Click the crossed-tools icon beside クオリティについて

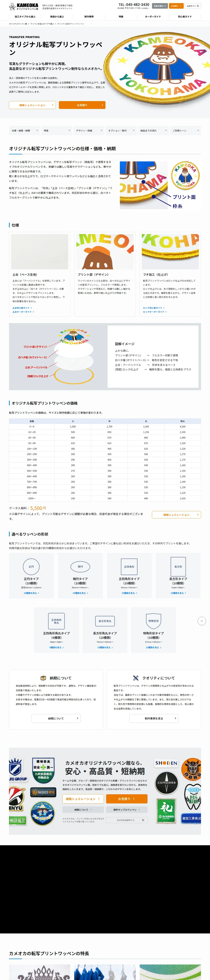(136, 678)
